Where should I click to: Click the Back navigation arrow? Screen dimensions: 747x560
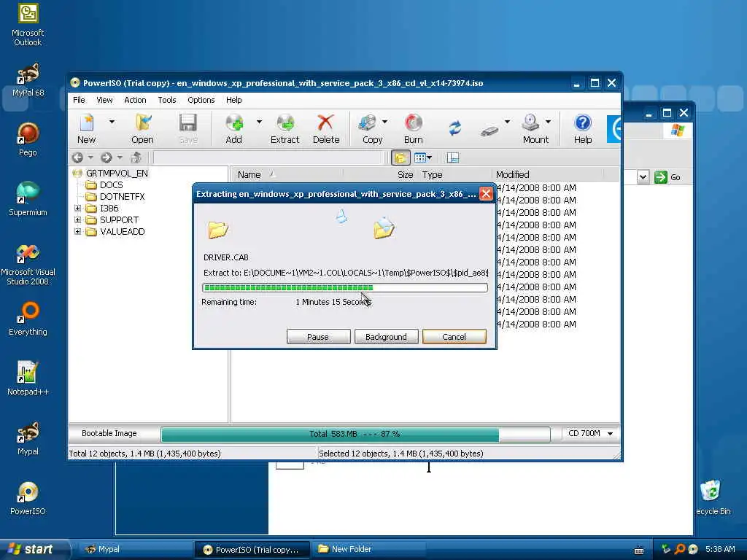(x=77, y=157)
